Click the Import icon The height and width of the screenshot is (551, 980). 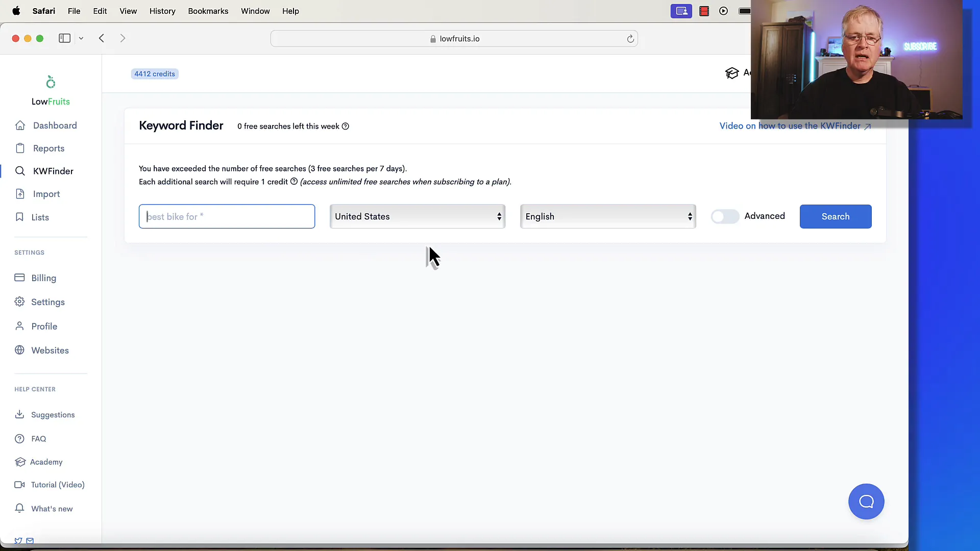[x=19, y=194]
